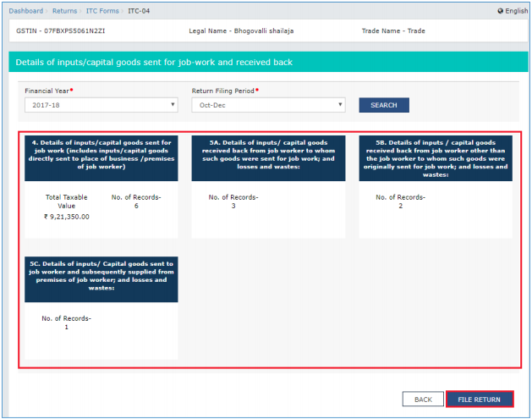This screenshot has height=419, width=532.
Task: Open the English language selector
Action: [513, 11]
